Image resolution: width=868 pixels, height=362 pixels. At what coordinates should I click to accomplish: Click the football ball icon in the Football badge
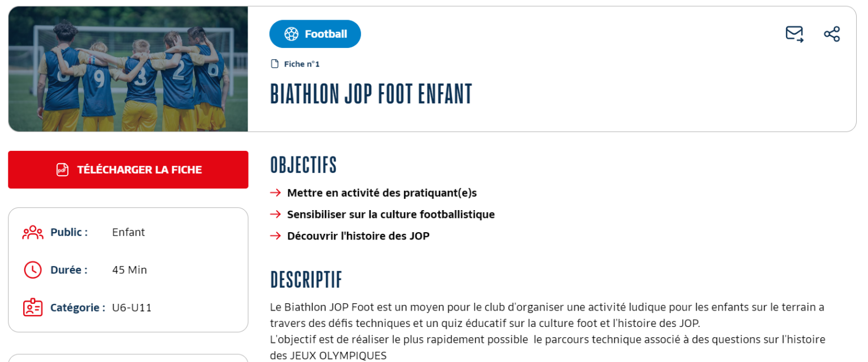(292, 34)
